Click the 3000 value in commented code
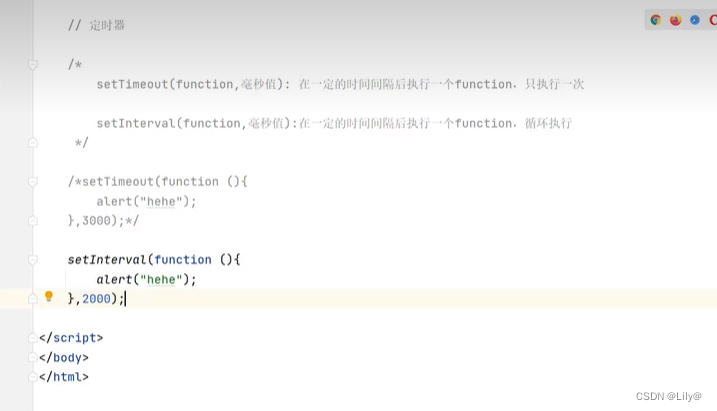The height and width of the screenshot is (411, 717). click(x=96, y=220)
